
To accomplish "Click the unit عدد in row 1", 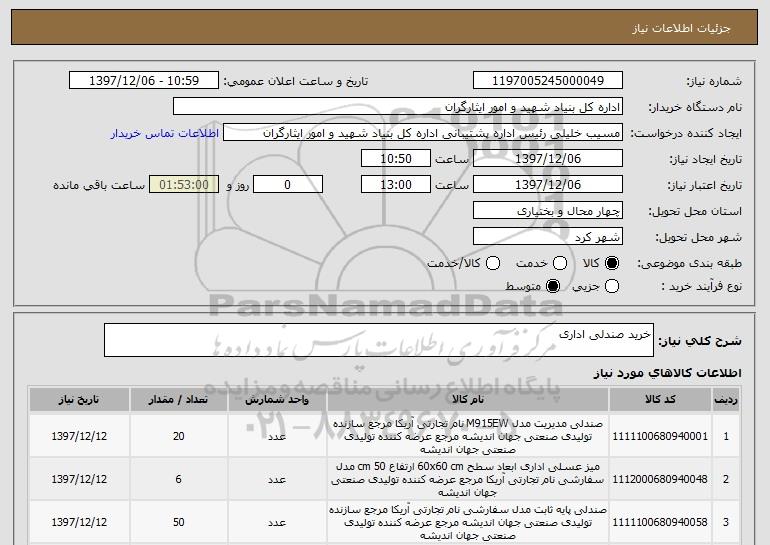I will 277,436.
